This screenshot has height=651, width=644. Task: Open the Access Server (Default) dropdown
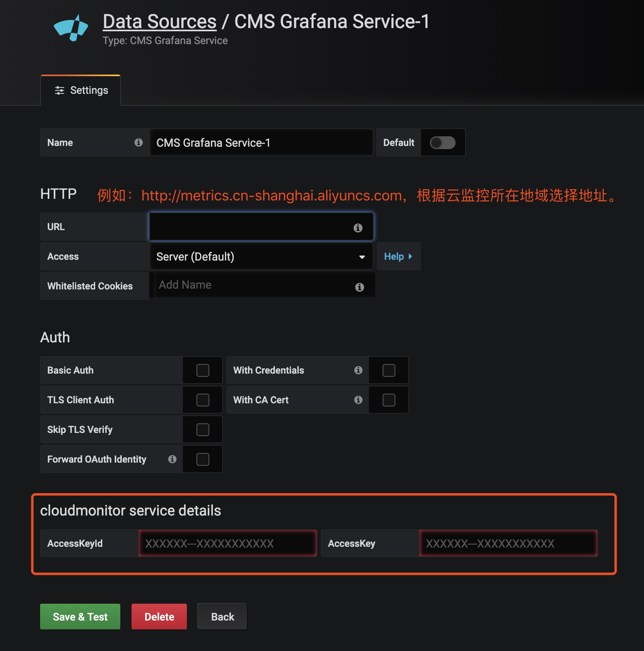(x=261, y=257)
